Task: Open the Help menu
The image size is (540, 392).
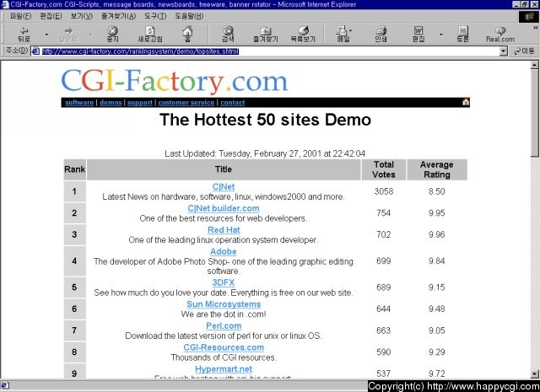Action: tap(189, 16)
